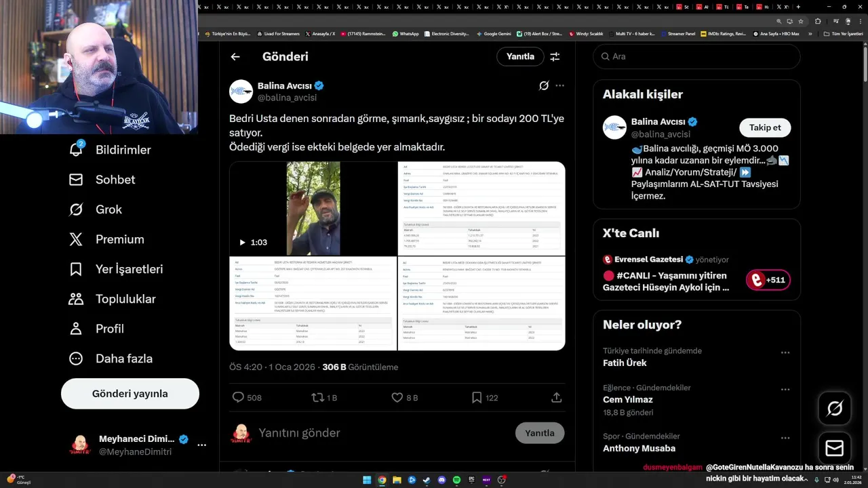Open the new tab plus button
Image resolution: width=868 pixels, height=488 pixels.
tap(800, 7)
